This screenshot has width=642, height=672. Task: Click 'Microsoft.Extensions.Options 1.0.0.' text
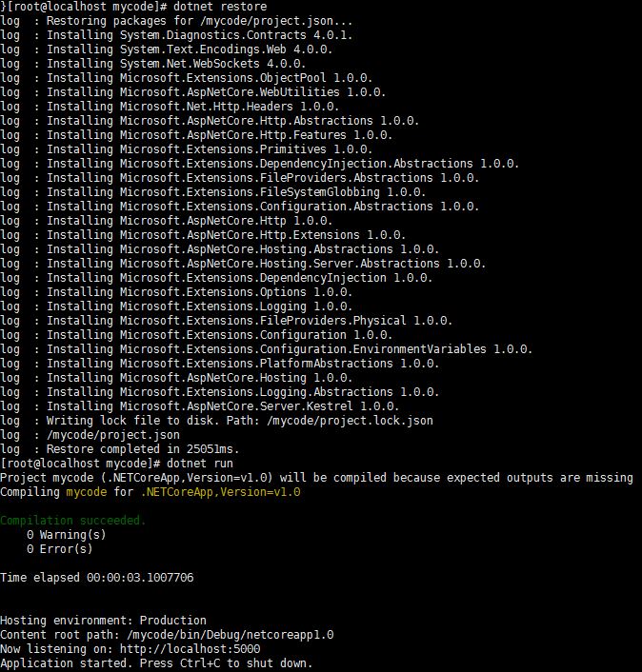[x=236, y=292]
